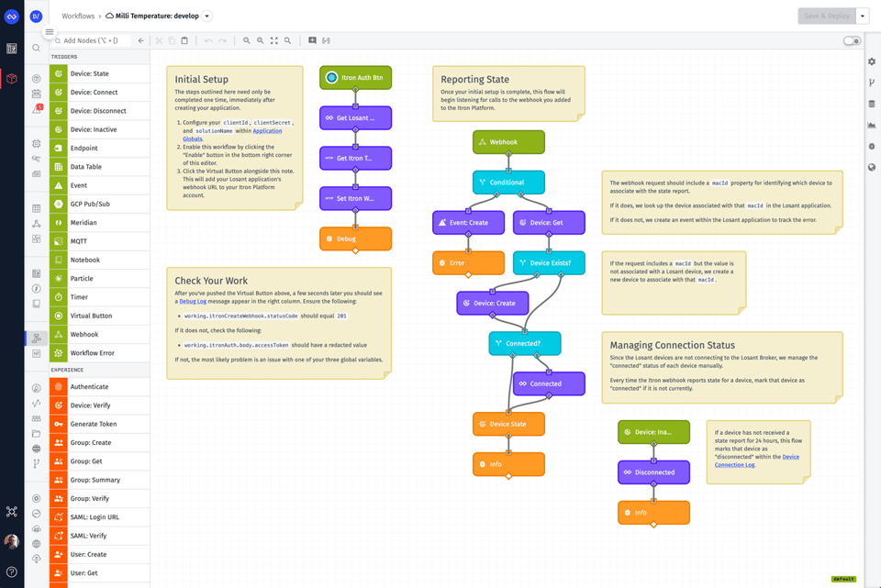Viewport: 881px width, 588px height.
Task: Toggle the hamburger palette collapse button
Action: pos(50,32)
